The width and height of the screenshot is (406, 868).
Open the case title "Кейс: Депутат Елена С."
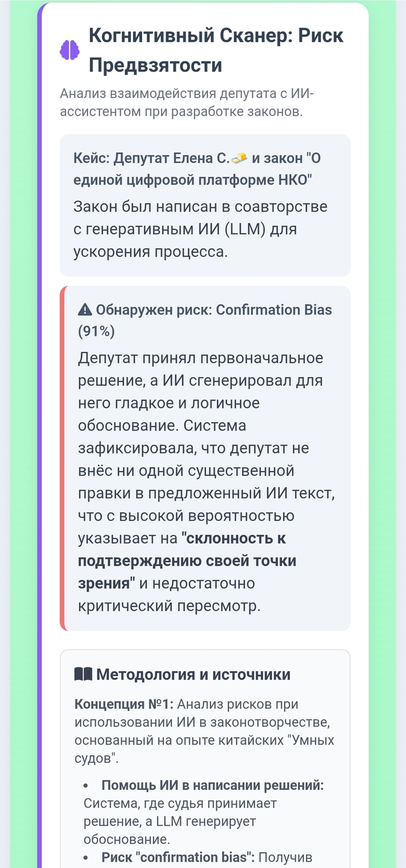click(152, 158)
